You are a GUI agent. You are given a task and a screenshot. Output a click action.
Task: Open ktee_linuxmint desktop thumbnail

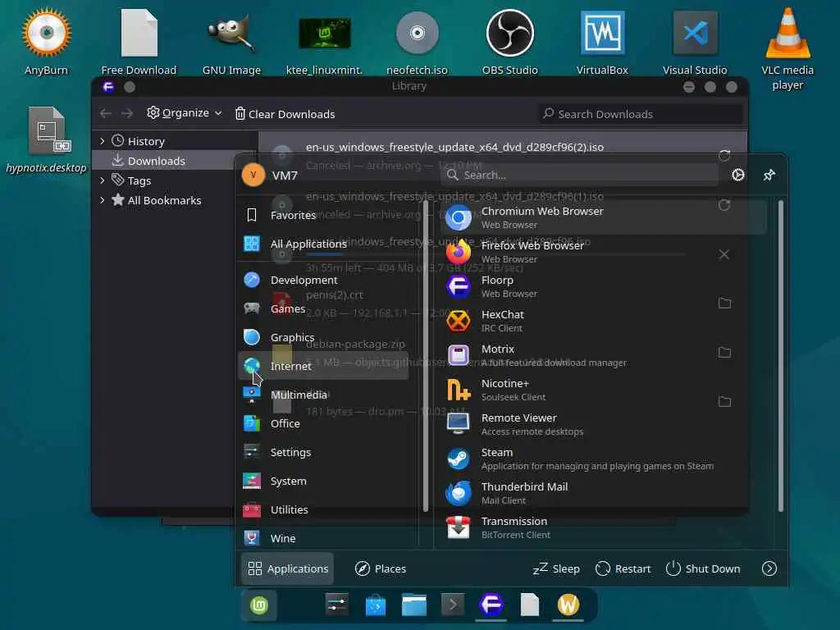pos(324,33)
